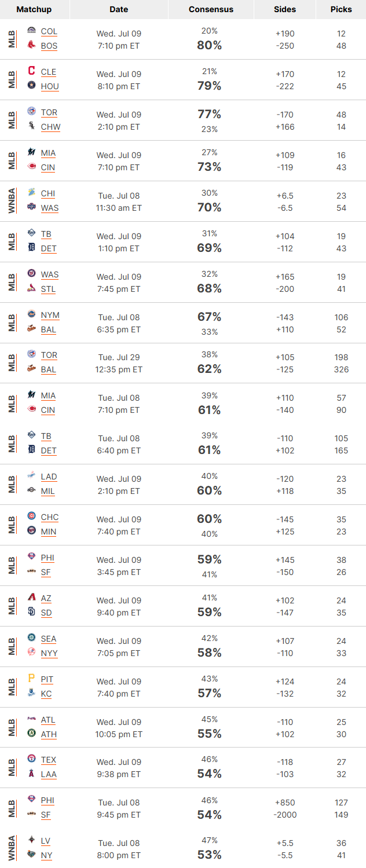Click the Texas Rangers T logo
366x868 pixels.
click(31, 759)
